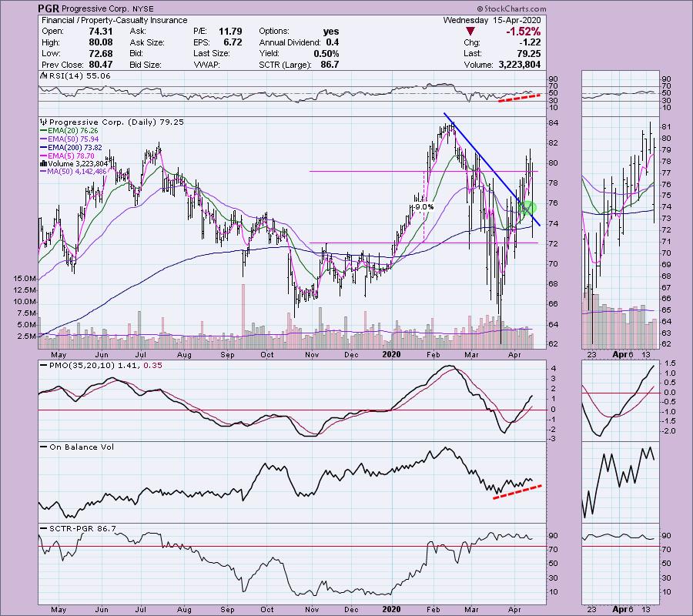Click the Last value 79.25 in the header
693x616 pixels.
pyautogui.click(x=528, y=53)
